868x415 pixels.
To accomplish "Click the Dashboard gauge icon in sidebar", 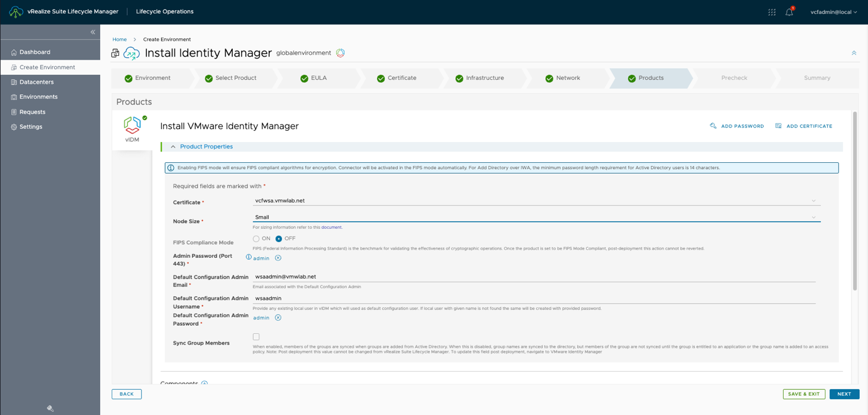I will pos(14,52).
